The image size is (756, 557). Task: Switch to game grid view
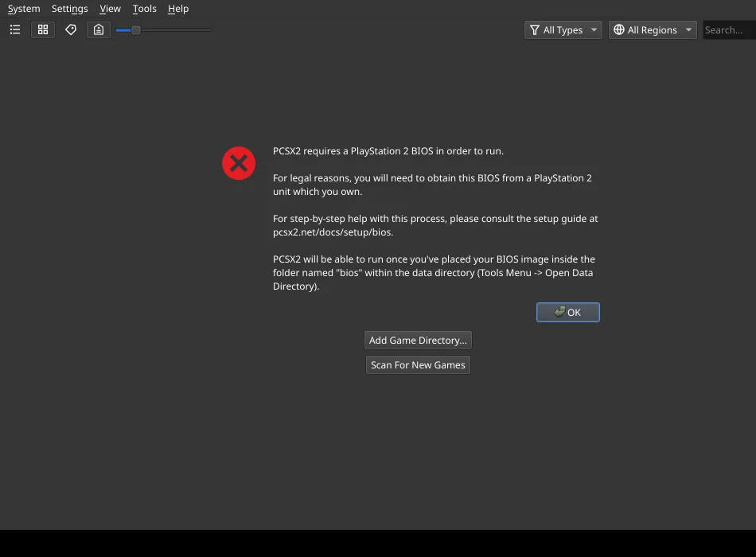click(43, 30)
